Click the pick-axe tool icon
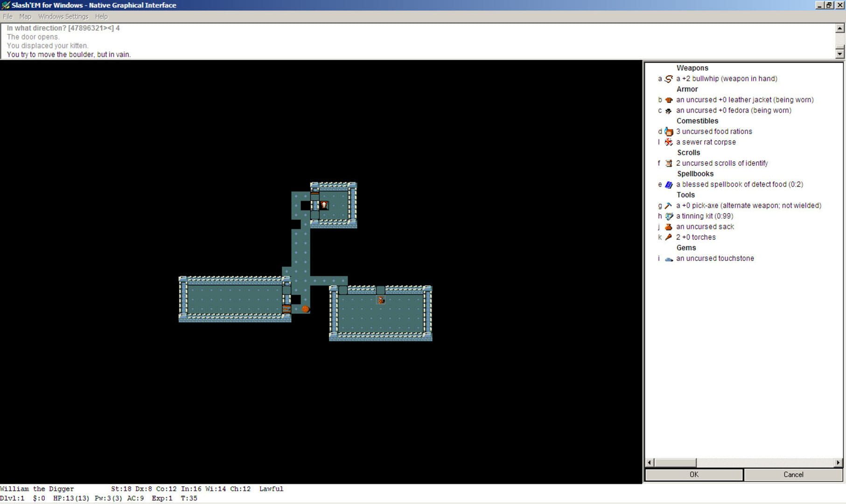846x504 pixels. (669, 206)
